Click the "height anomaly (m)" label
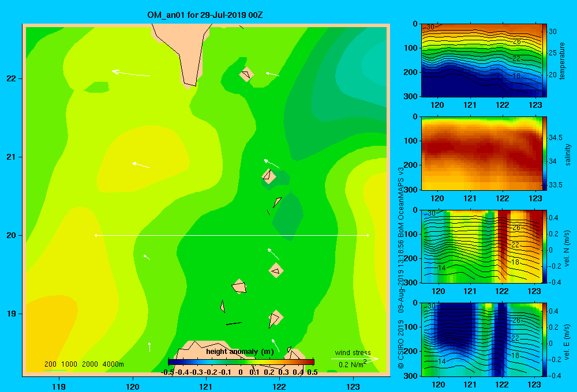 point(240,352)
